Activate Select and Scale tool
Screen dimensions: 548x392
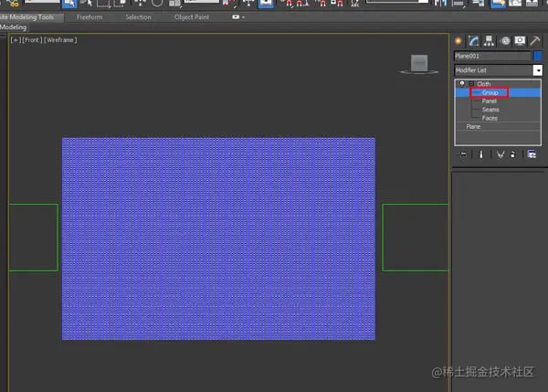click(x=174, y=4)
